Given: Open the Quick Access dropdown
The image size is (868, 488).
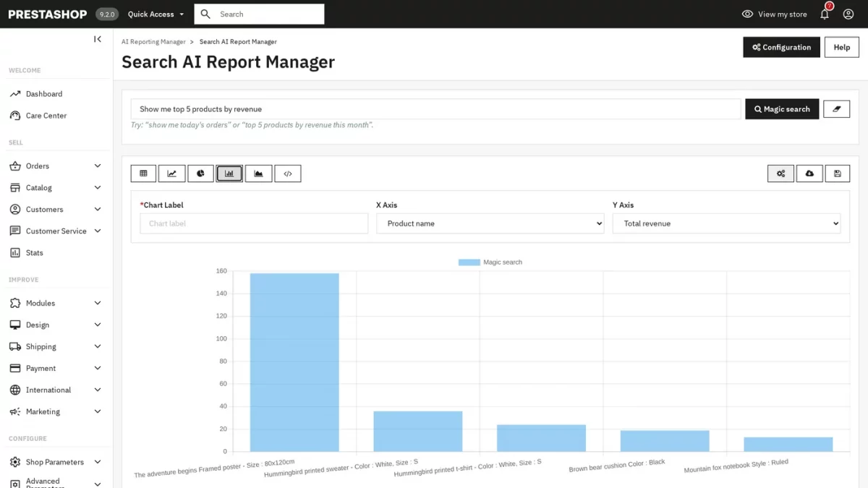Looking at the screenshot, I should [x=156, y=14].
